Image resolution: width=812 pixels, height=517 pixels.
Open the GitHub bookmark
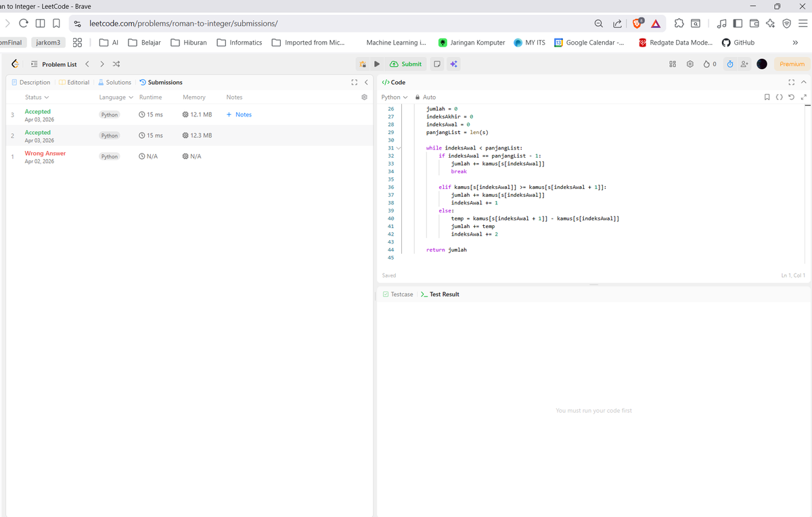(738, 43)
